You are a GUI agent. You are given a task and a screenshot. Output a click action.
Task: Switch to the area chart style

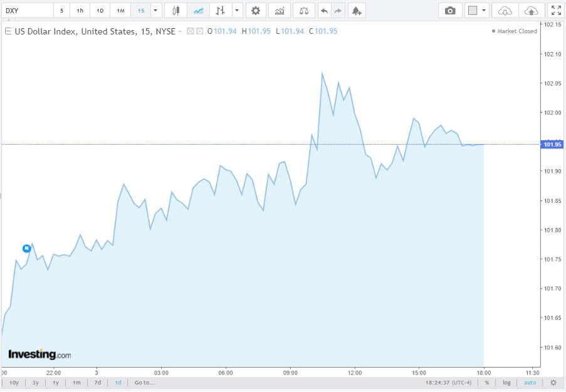point(198,10)
